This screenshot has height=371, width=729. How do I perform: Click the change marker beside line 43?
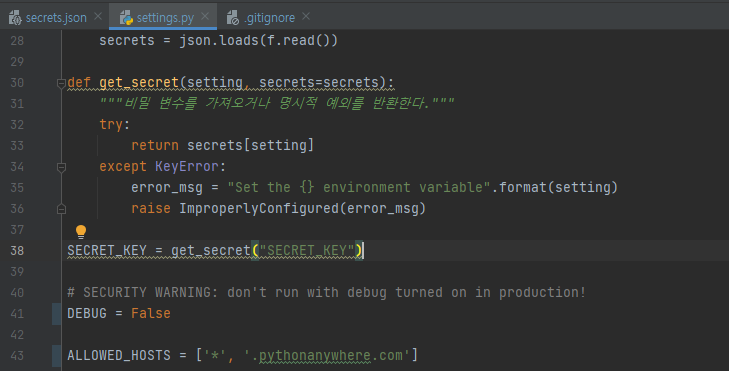coord(56,356)
